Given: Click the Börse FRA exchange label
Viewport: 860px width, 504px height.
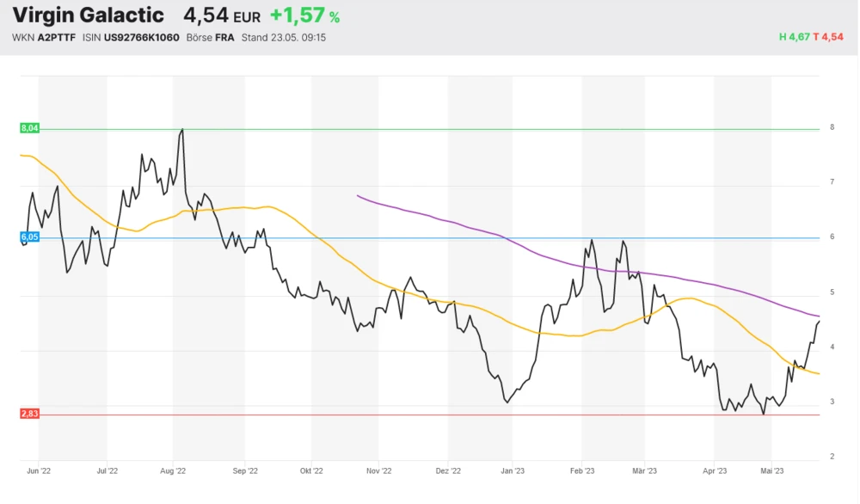Looking at the screenshot, I should click(x=211, y=38).
